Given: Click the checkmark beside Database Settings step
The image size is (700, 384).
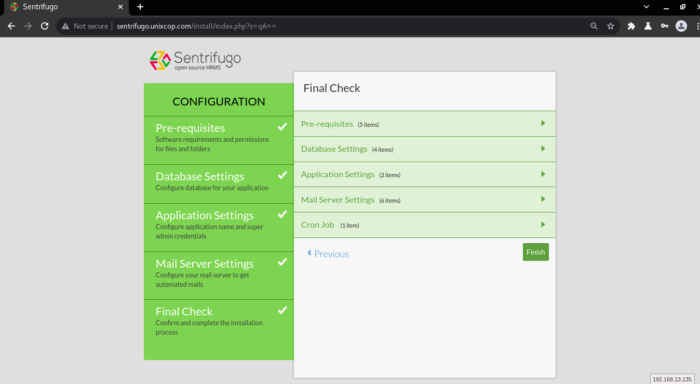Looking at the screenshot, I should [x=282, y=175].
